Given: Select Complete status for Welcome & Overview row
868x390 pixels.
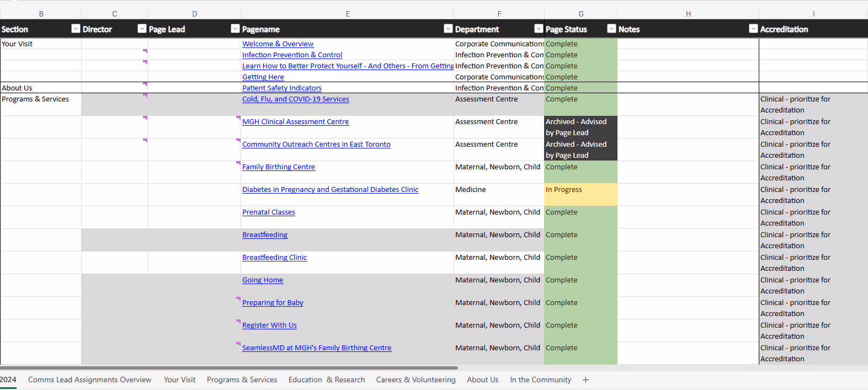Looking at the screenshot, I should 581,44.
